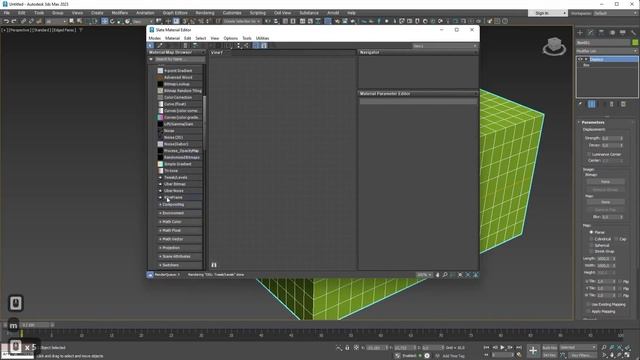
Task: Click the Configure Modifier Sets icon
Action: pyautogui.click(x=623, y=104)
